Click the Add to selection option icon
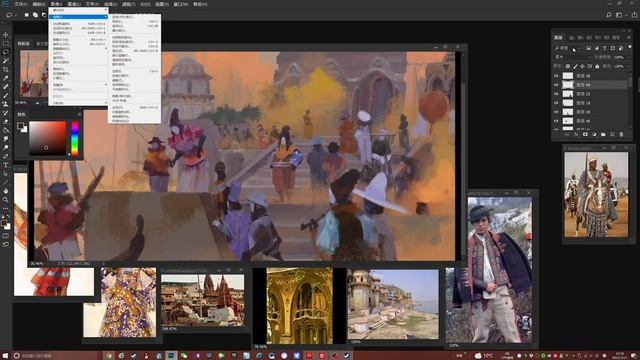 pyautogui.click(x=35, y=15)
